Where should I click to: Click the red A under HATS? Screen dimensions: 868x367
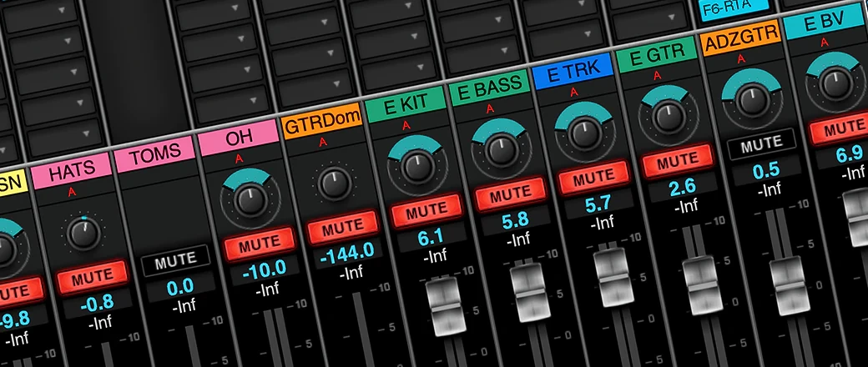[72, 192]
